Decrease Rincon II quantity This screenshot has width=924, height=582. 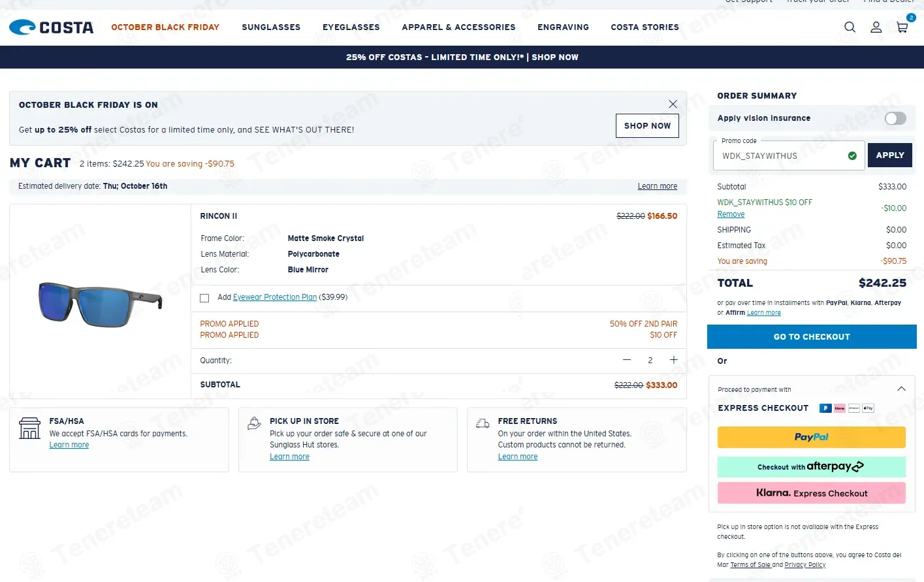[627, 360]
